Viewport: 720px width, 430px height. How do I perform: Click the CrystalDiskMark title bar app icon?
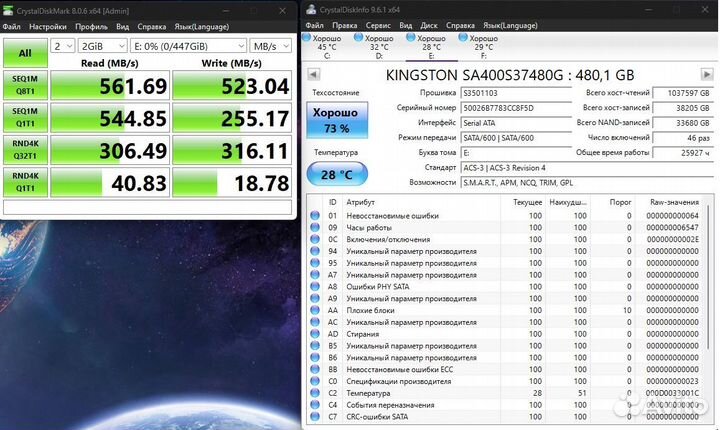pos(8,10)
